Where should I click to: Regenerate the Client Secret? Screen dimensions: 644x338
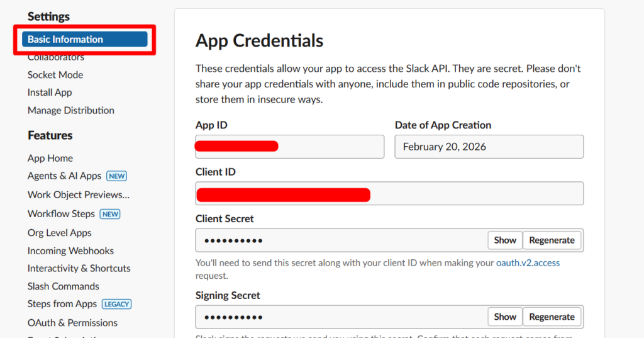point(552,240)
